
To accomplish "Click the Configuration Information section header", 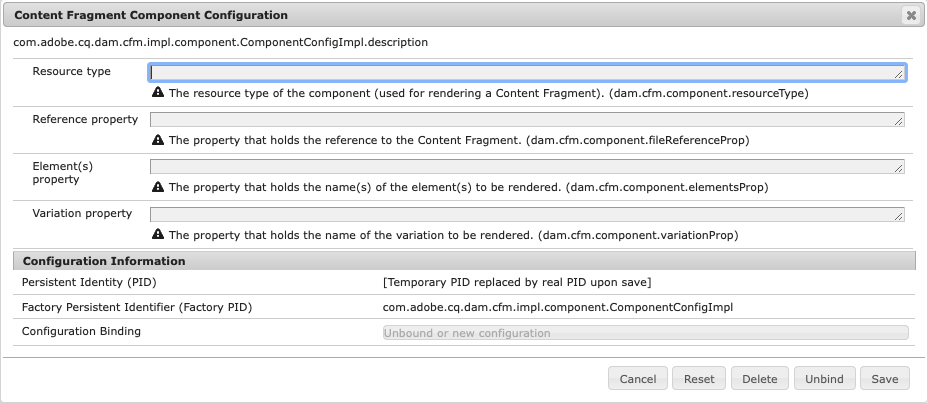I will click(104, 261).
